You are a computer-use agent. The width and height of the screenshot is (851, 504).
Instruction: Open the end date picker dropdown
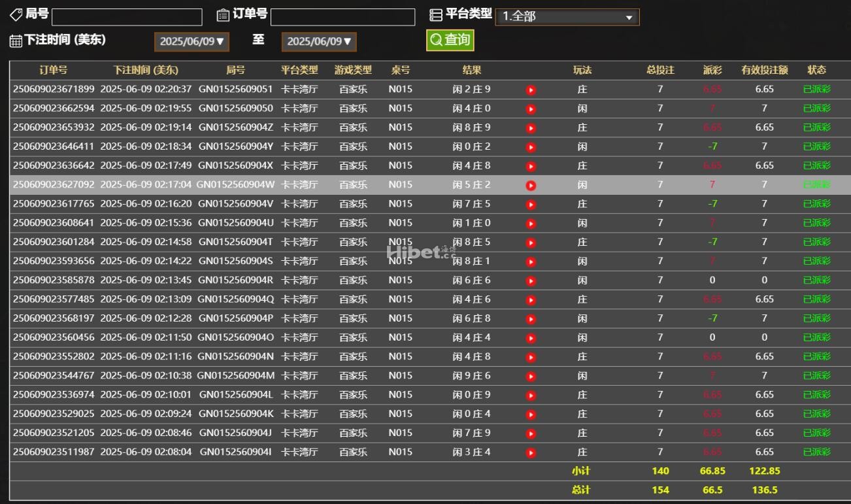pyautogui.click(x=319, y=42)
